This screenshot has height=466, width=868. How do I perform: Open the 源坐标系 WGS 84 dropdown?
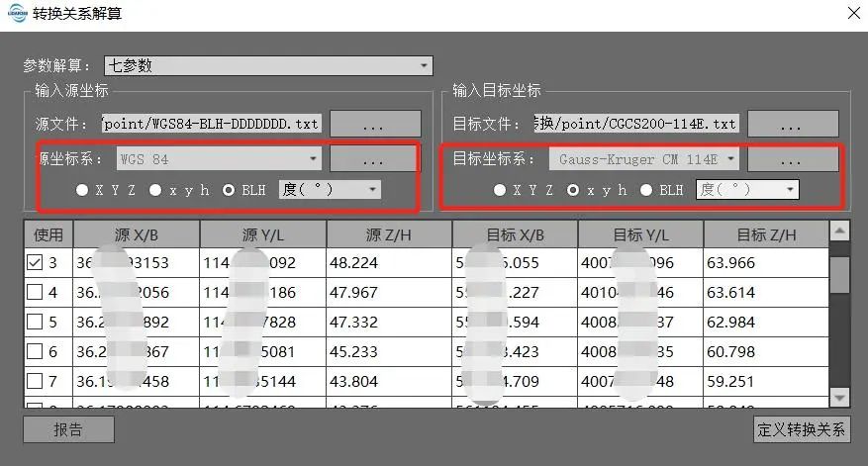219,159
